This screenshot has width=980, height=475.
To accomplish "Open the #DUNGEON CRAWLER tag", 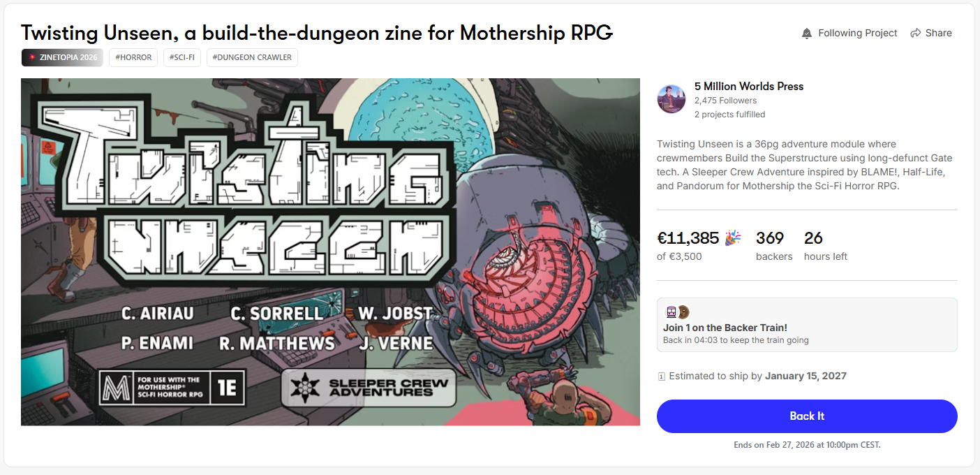I will coord(252,57).
